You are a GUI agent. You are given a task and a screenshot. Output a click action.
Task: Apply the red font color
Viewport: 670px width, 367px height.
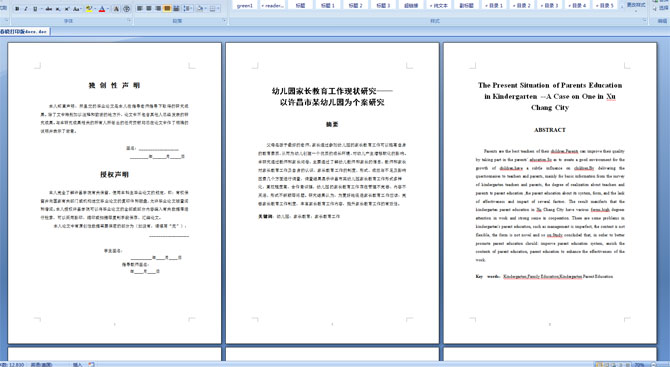(102, 9)
